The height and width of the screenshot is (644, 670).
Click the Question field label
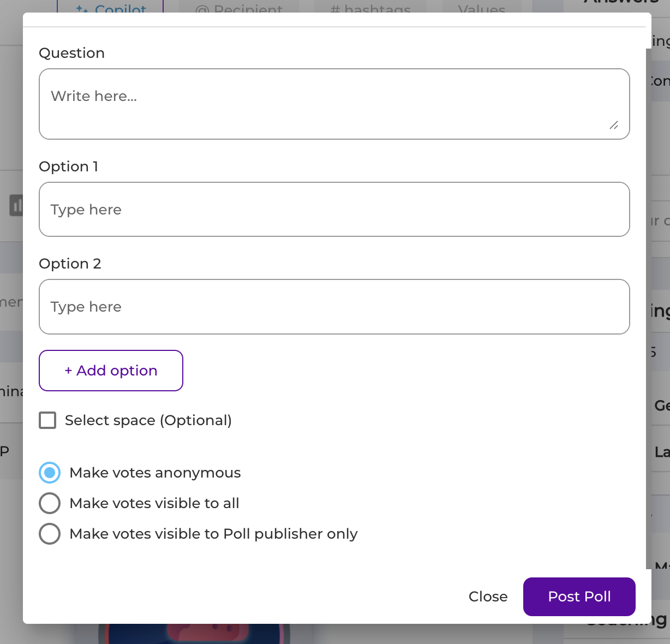tap(72, 53)
